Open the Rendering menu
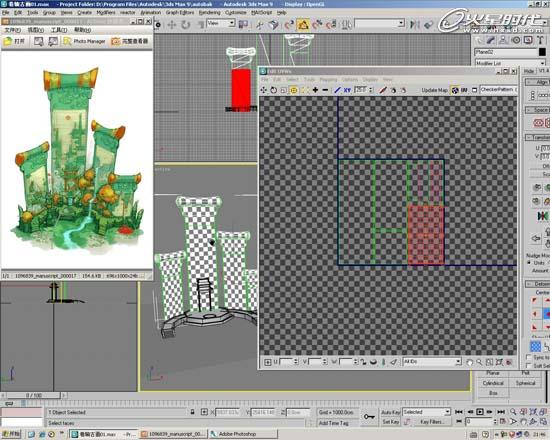 tap(209, 12)
